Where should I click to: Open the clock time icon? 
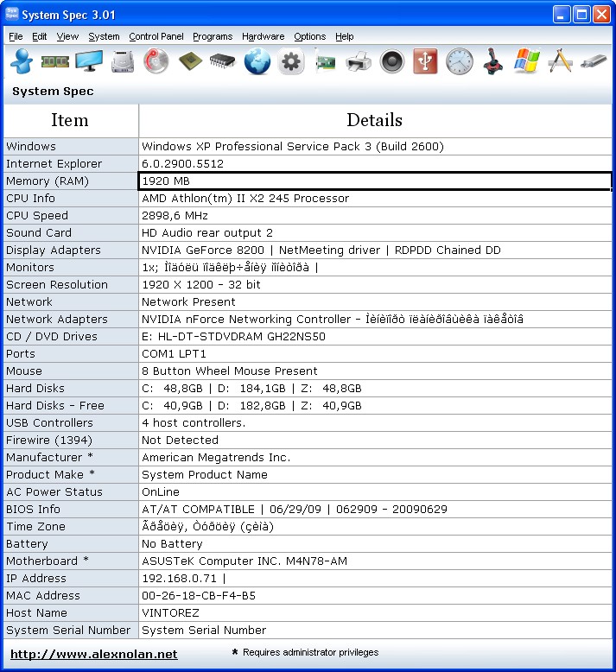459,61
